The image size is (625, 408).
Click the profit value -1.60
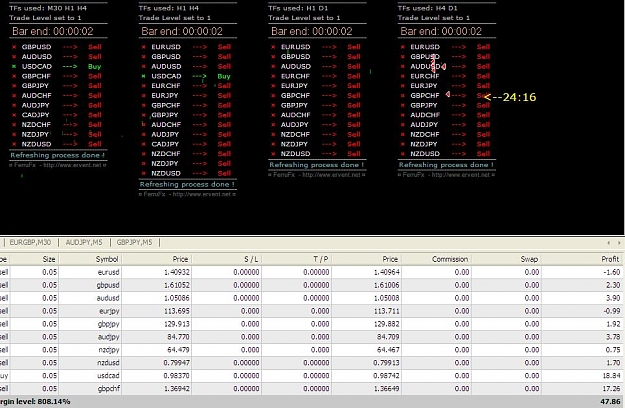[x=612, y=272]
